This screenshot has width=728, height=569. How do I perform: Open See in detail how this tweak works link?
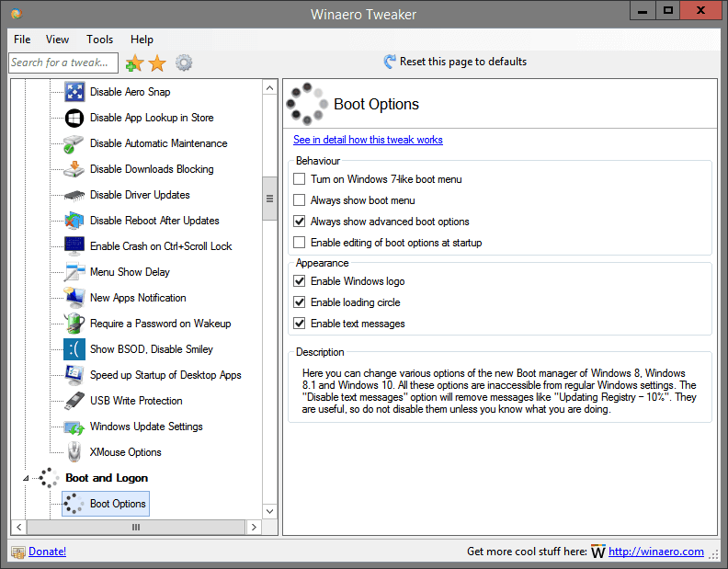368,140
